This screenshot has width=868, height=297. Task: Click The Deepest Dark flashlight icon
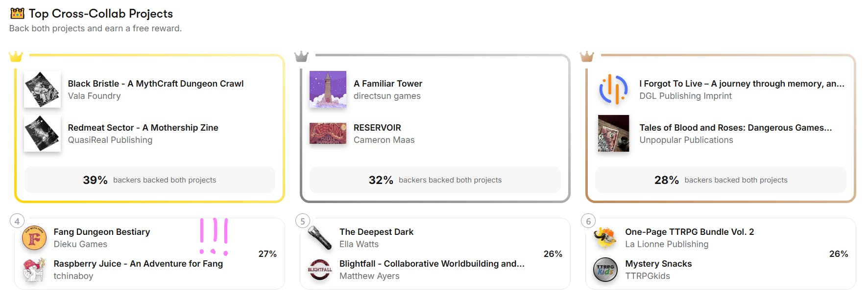point(320,238)
